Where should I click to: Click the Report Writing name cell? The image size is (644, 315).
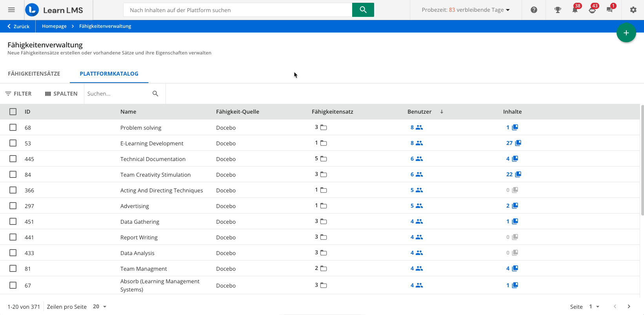139,237
